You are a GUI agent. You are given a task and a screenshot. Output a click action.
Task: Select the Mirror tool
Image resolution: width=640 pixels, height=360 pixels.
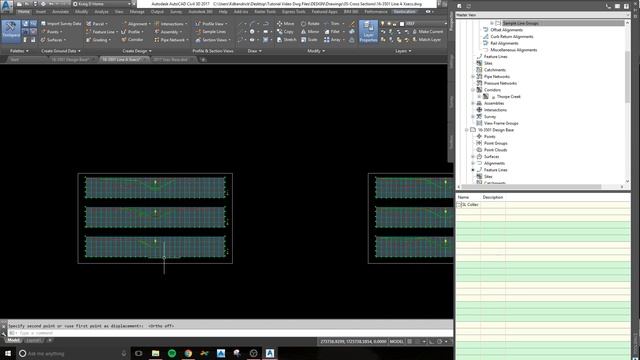pyautogui.click(x=310, y=32)
